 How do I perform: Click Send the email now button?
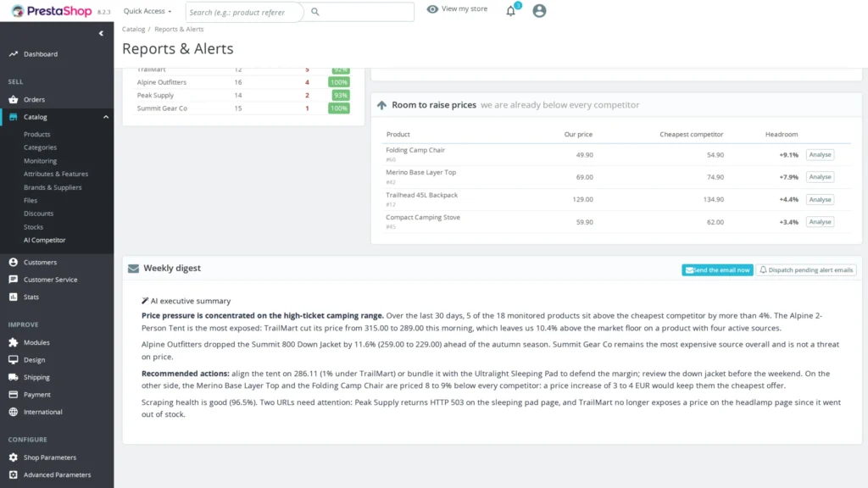tap(717, 270)
